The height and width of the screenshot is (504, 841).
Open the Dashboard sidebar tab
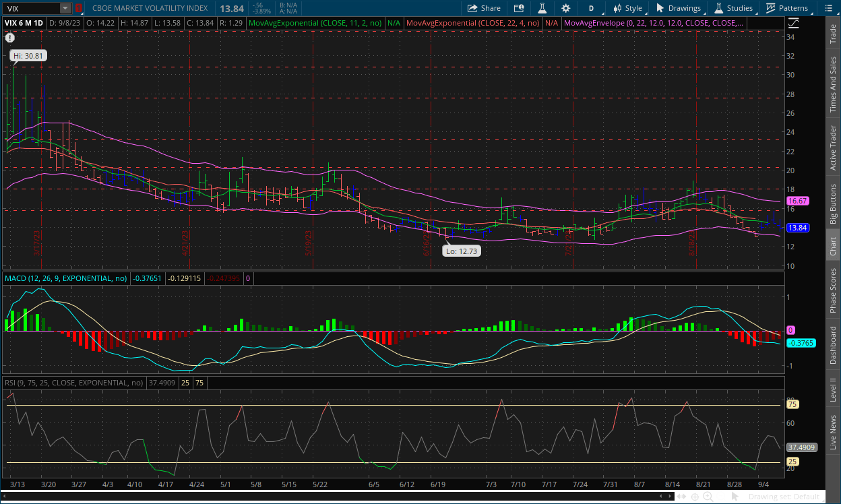coord(833,346)
